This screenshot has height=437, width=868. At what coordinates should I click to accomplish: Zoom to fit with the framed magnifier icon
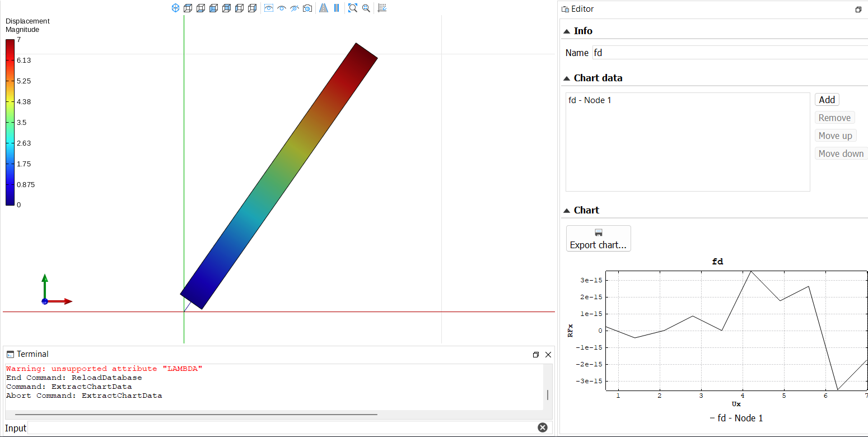(353, 8)
